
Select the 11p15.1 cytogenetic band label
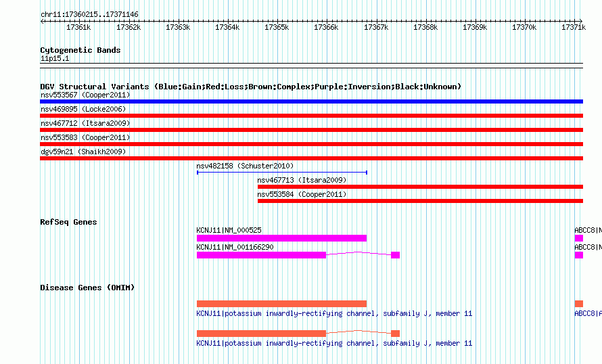[x=55, y=58]
